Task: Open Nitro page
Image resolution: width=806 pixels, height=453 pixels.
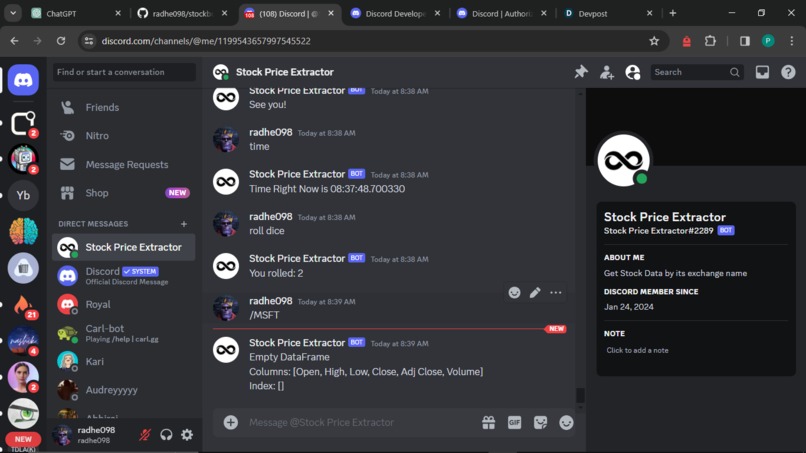Action: coord(123,136)
